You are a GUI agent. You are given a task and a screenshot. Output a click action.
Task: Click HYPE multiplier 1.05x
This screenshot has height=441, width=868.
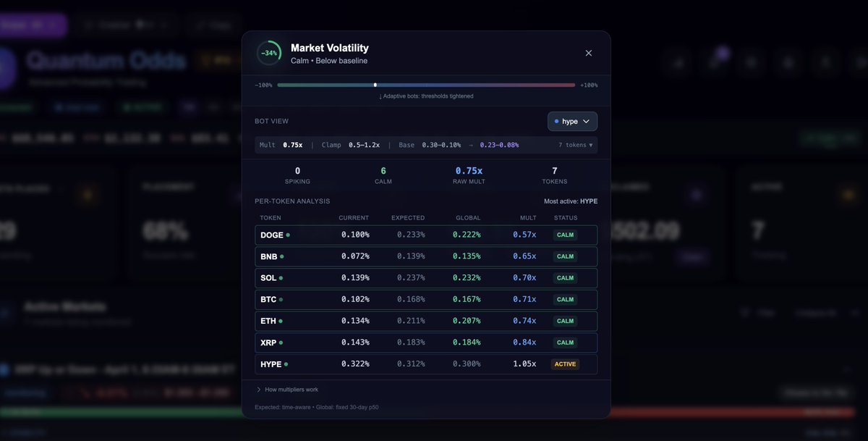524,364
